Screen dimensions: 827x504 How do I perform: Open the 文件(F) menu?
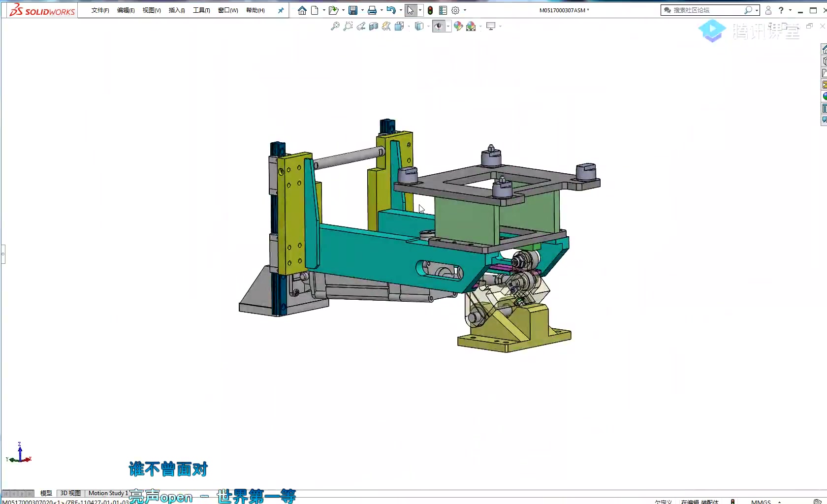tap(100, 10)
